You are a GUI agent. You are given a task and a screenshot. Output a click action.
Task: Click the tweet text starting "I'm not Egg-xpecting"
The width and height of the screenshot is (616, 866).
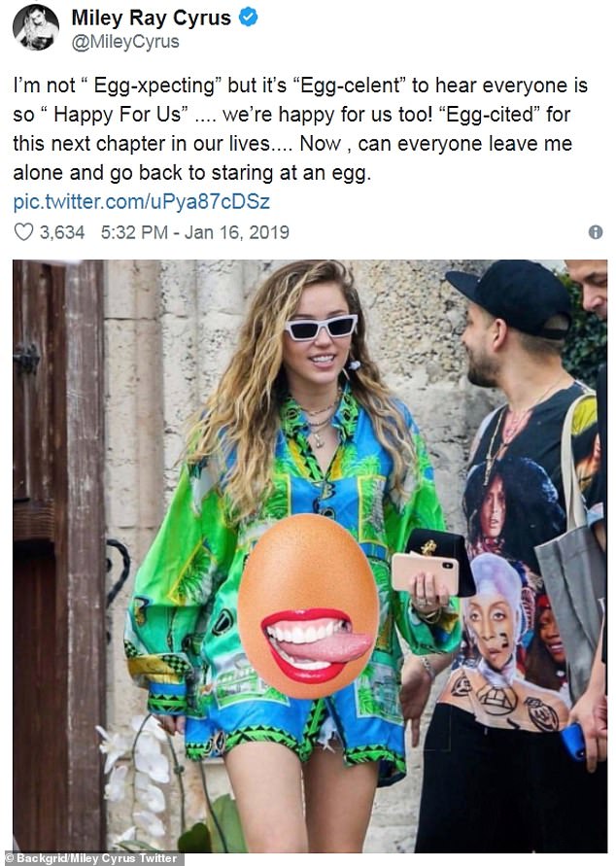[x=300, y=128]
